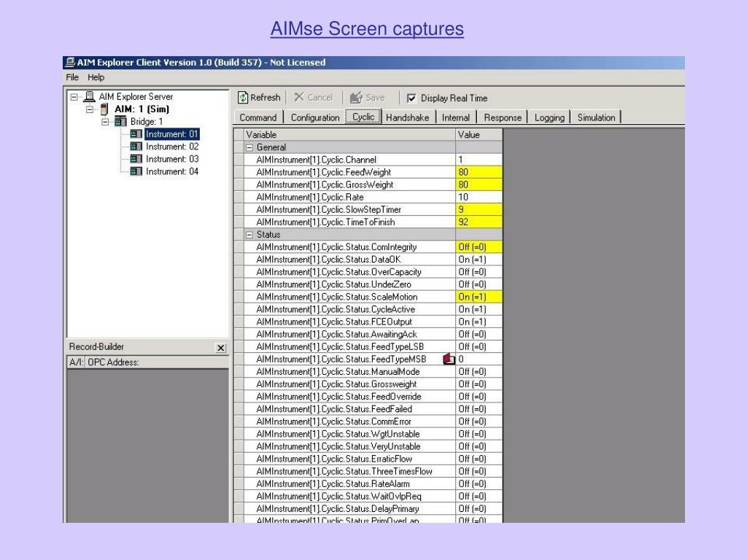Click the Refresh icon in toolbar
Viewport: 747px width, 560px height.
243,98
